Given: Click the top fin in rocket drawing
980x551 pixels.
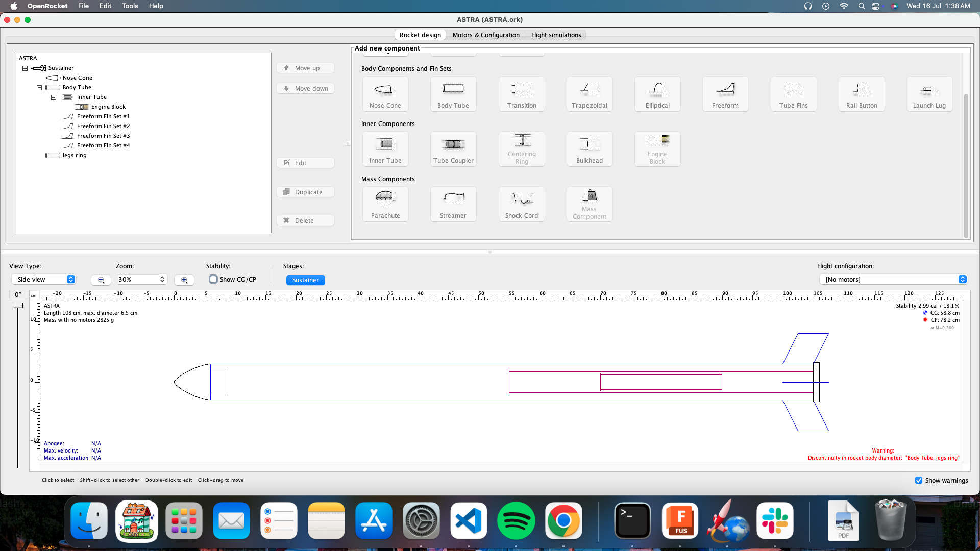Looking at the screenshot, I should [x=806, y=348].
